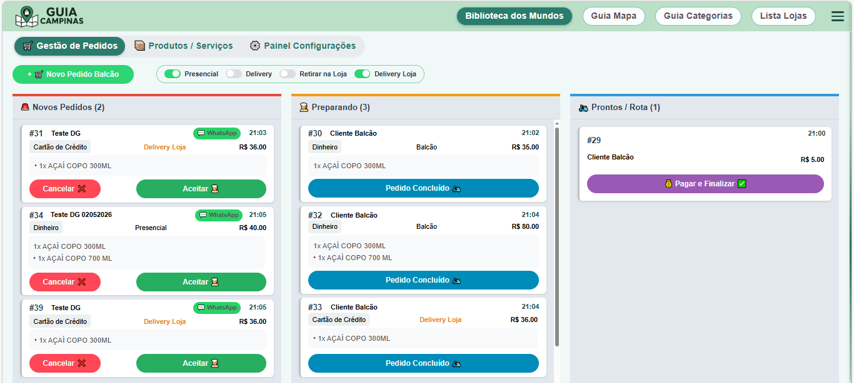Click the siren icon beside Novos Pedidos
Screen dimensions: 854x383
tap(25, 107)
